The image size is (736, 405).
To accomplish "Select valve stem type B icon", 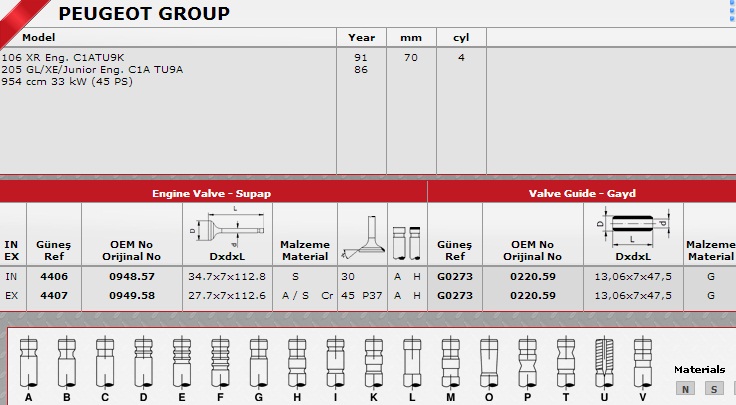I will coord(67,362).
